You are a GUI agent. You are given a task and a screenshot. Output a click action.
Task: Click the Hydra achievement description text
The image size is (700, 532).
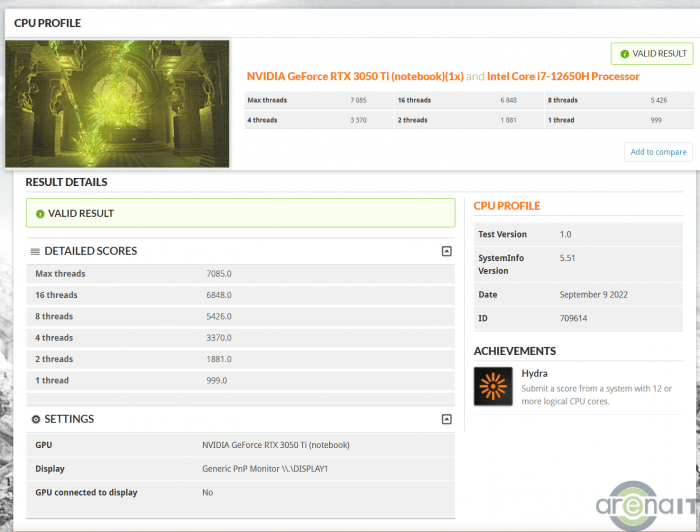point(596,395)
